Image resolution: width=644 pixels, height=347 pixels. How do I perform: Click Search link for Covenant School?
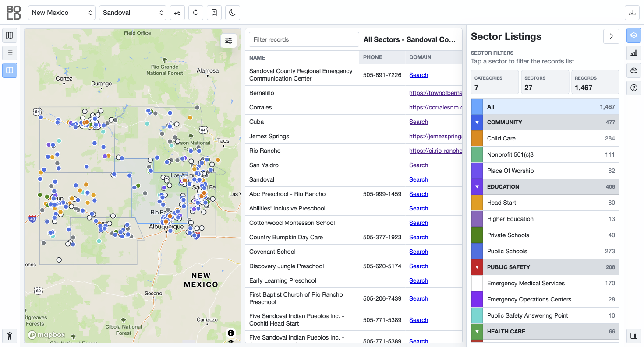point(418,252)
